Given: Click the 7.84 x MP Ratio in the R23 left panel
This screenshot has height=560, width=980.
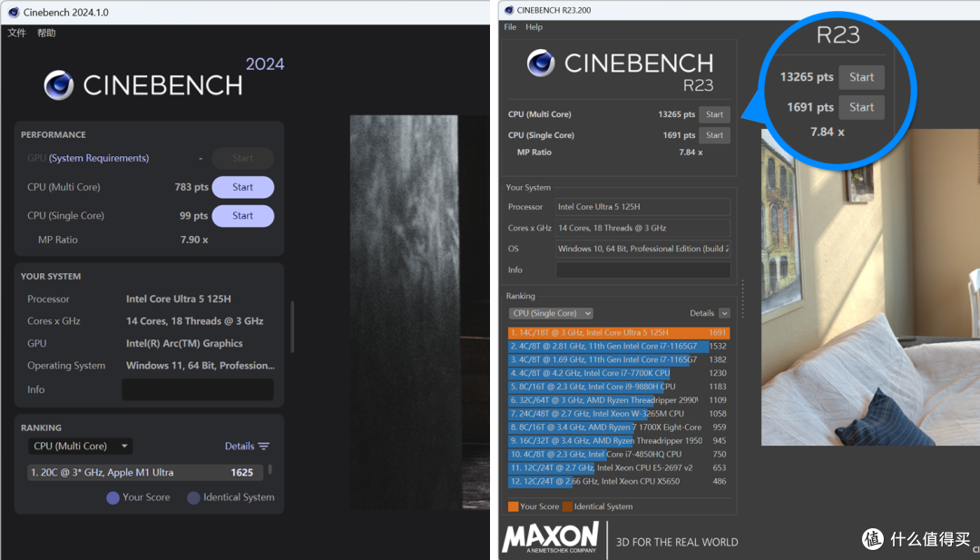Looking at the screenshot, I should pos(691,152).
